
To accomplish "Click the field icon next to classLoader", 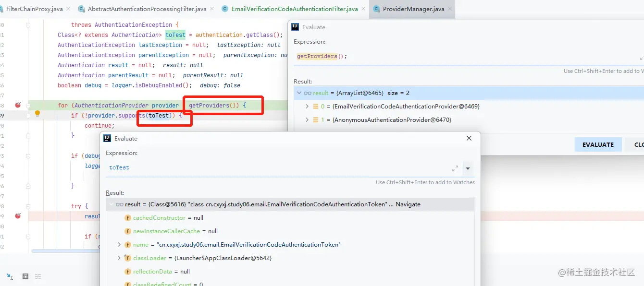I will coord(128,258).
